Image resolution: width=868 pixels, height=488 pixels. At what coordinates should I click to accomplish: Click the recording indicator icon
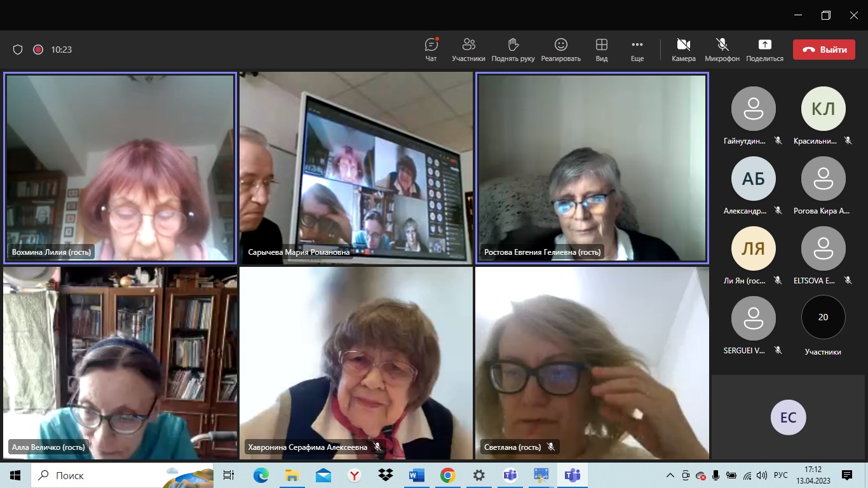click(38, 50)
